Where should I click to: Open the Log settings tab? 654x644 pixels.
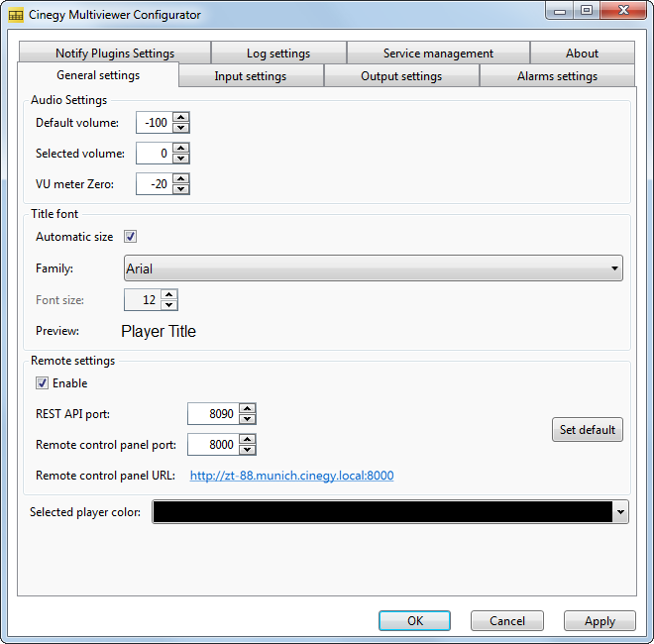(x=278, y=53)
